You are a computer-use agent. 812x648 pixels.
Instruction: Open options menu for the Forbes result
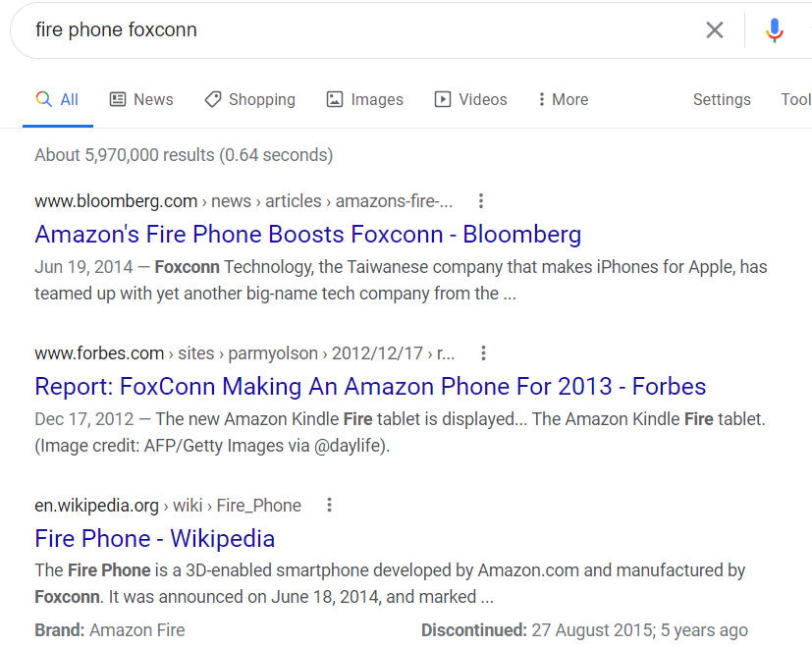tap(483, 353)
